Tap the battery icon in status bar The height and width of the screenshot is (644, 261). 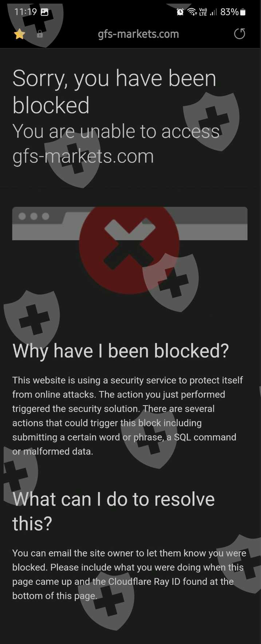click(243, 12)
